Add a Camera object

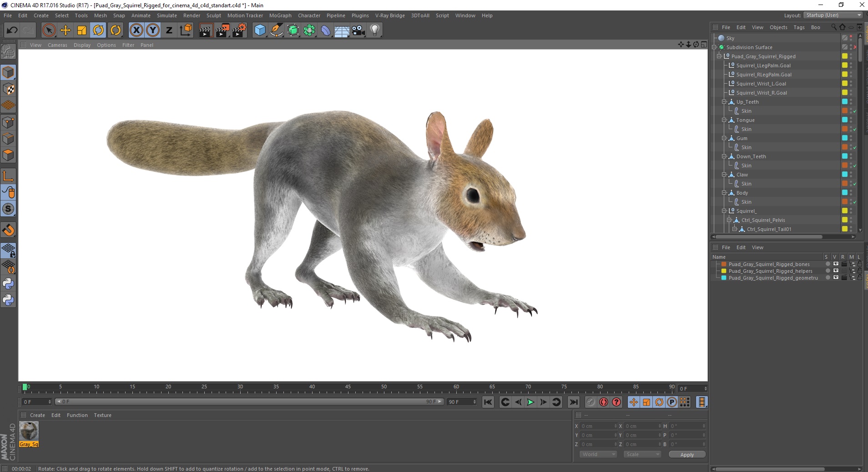pos(358,30)
